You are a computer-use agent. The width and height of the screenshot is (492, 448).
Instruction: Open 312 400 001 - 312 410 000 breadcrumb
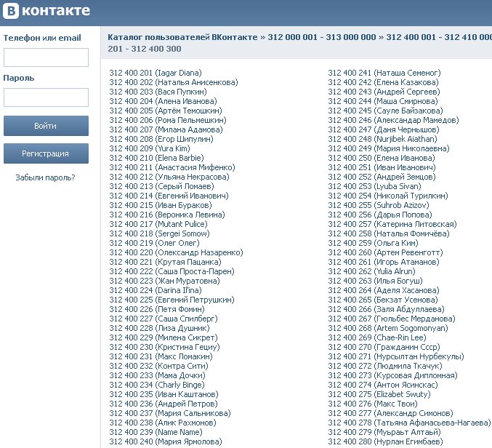[439, 37]
